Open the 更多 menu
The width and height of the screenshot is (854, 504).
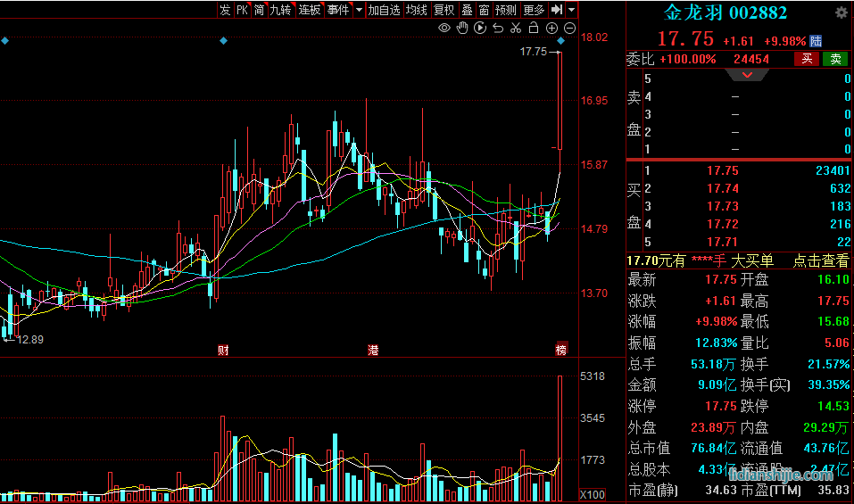[x=534, y=10]
